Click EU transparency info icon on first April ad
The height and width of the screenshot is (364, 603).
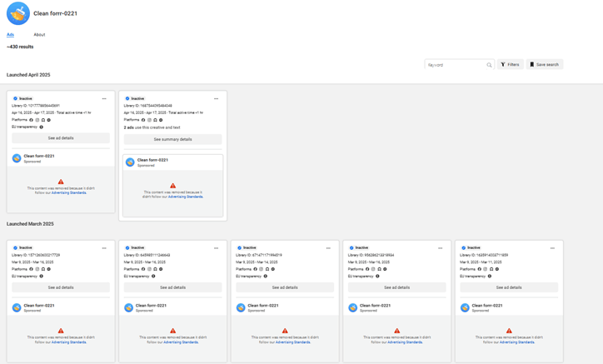(x=42, y=127)
